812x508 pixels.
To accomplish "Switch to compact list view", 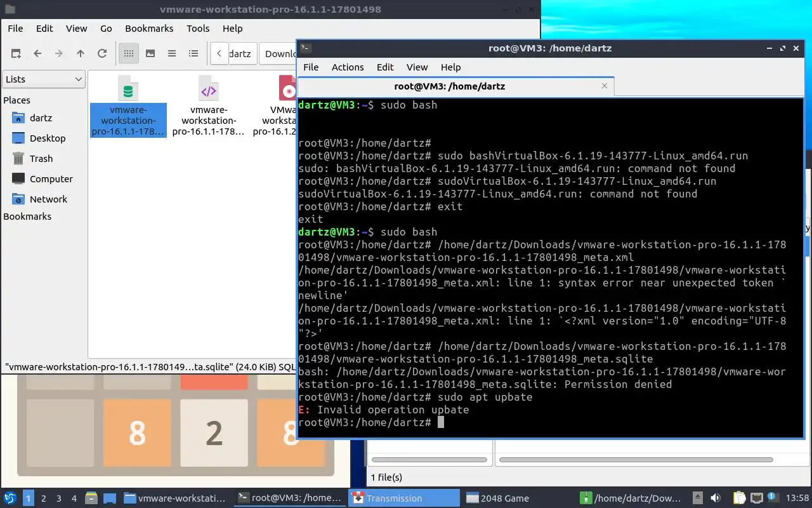I will (172, 54).
